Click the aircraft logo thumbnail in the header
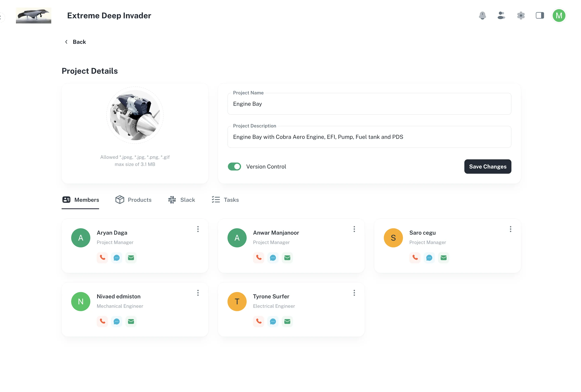 [x=33, y=16]
